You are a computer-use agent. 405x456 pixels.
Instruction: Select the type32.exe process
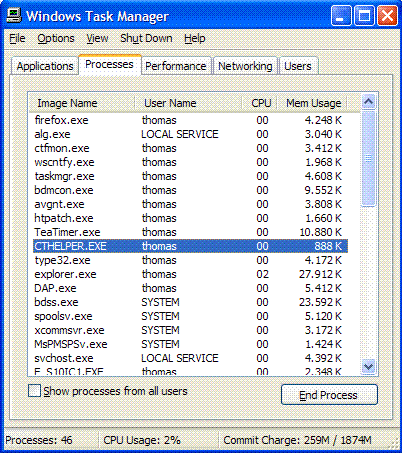[x=190, y=260]
